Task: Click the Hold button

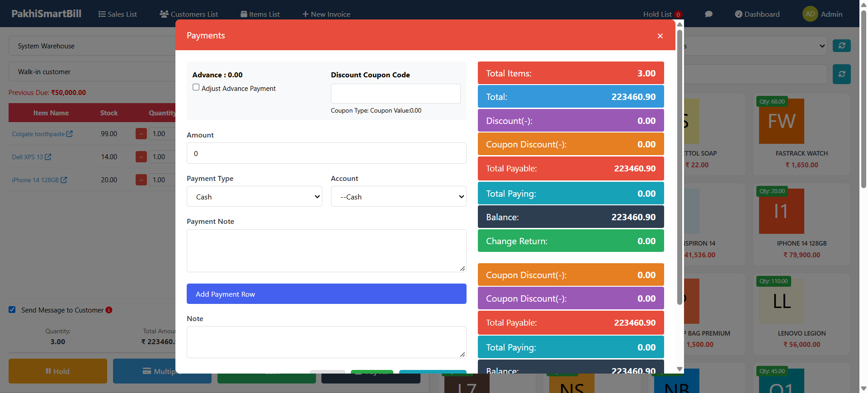Action: point(58,371)
